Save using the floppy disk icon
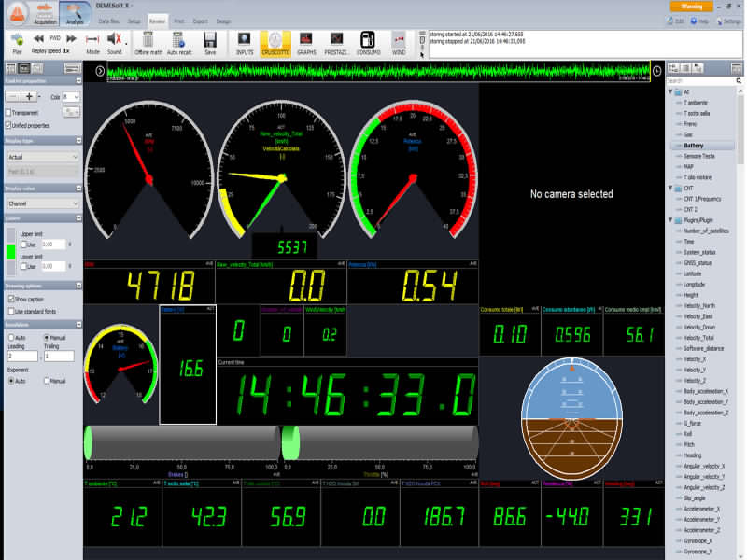Screen dimensions: 747x560 (x=211, y=42)
